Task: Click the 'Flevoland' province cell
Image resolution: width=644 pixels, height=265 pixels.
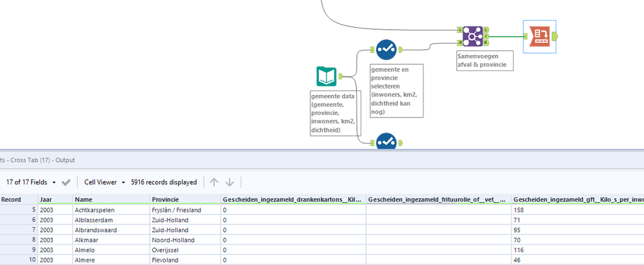Action: pos(186,259)
